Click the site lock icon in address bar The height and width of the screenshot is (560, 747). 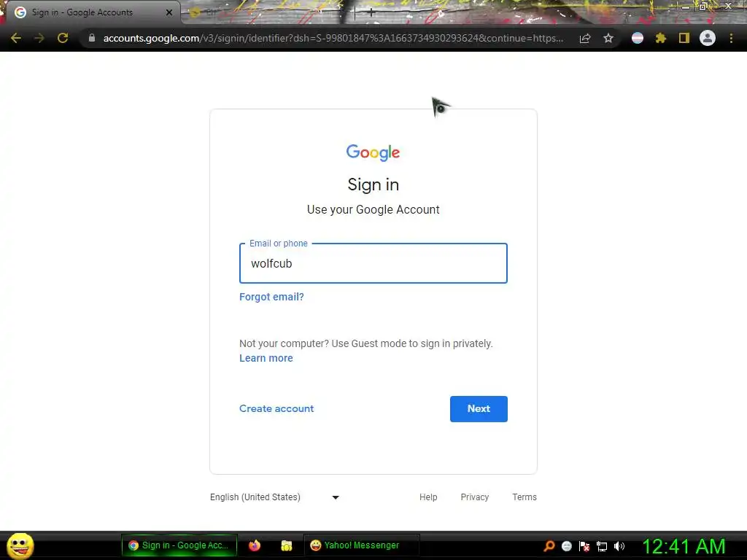coord(92,38)
